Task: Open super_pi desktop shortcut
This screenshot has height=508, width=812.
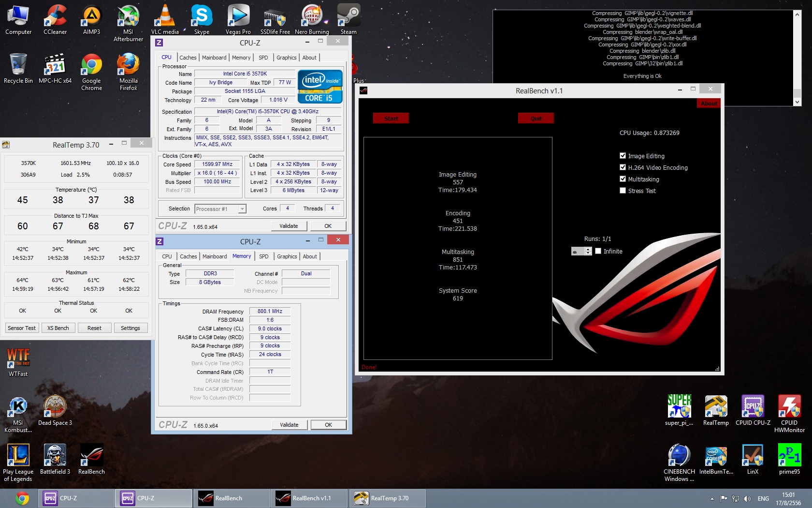Action: click(679, 410)
